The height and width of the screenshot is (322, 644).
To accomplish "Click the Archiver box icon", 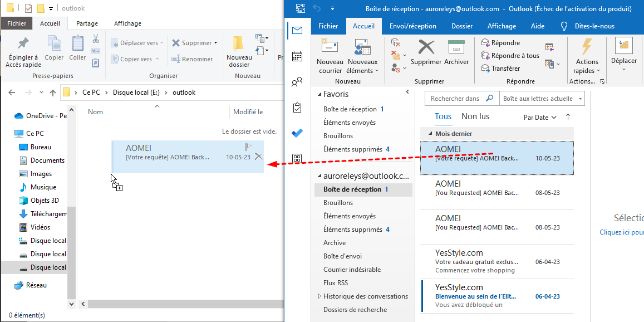I will tap(456, 47).
